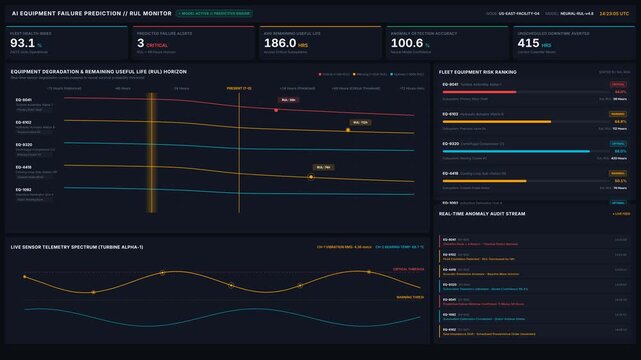
Task: Open EQ-9041 row in Fleet Equipment Risk Ranking
Action: click(534, 92)
